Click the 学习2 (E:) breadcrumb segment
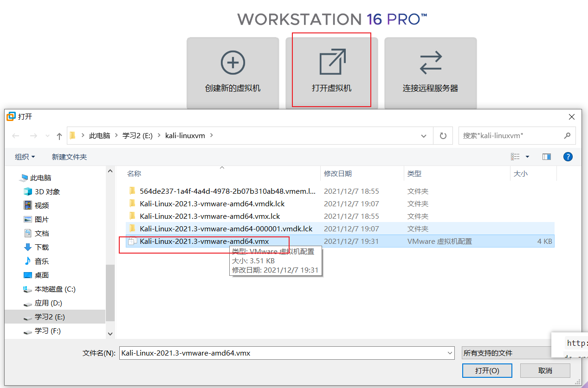 point(137,136)
